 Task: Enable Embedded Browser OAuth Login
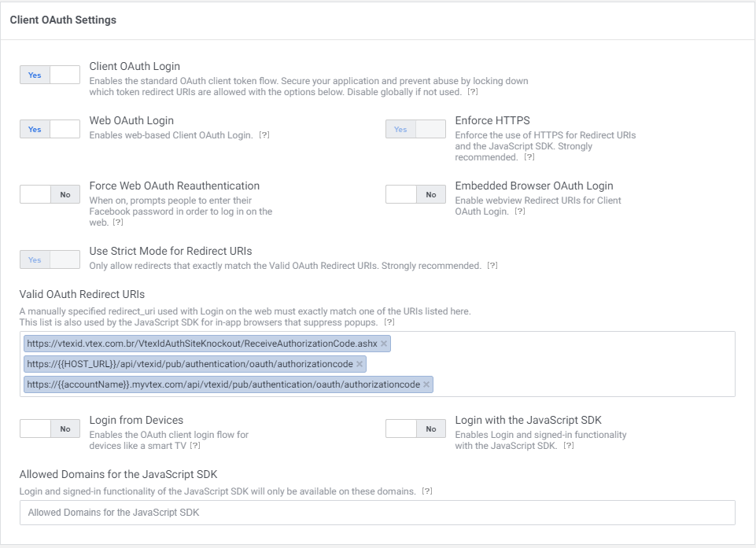(415, 194)
